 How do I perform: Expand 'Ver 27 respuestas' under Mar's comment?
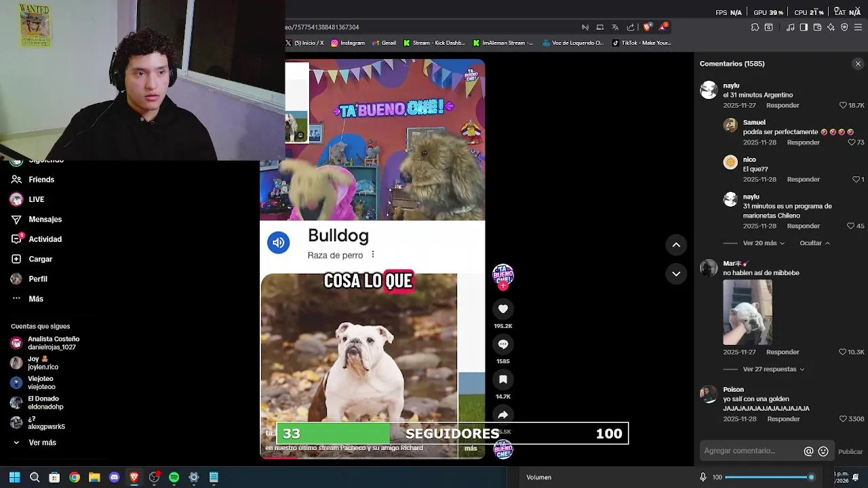[774, 369]
